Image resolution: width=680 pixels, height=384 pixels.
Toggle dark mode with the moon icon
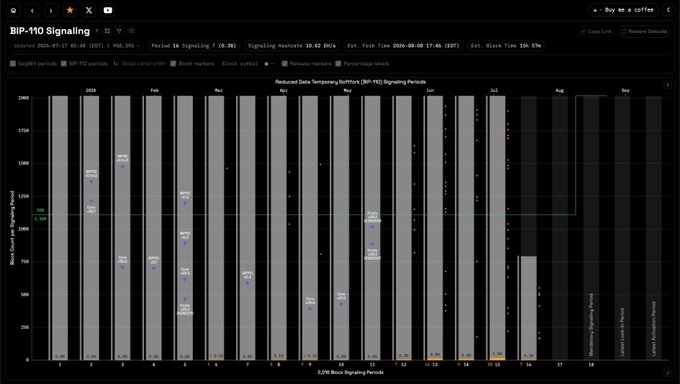point(669,10)
